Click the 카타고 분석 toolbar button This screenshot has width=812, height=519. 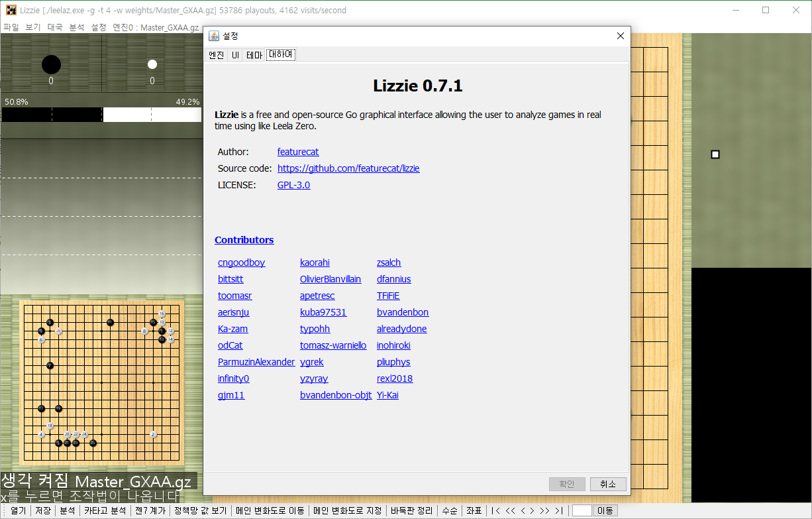tap(105, 510)
